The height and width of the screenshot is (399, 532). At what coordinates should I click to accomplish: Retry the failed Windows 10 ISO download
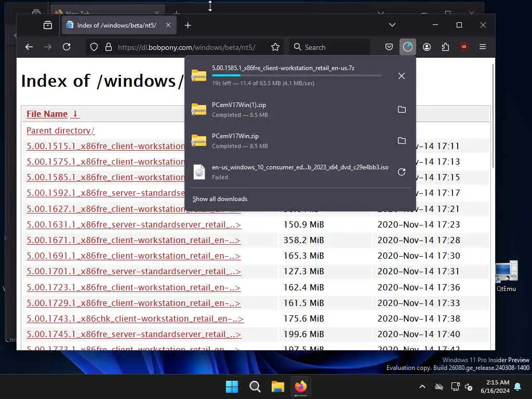click(x=402, y=171)
